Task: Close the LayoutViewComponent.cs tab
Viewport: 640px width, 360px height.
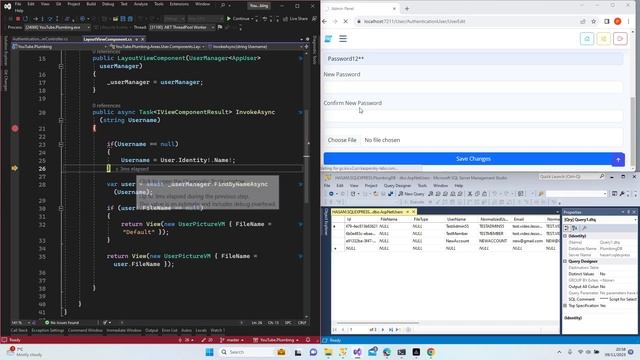Action: [x=142, y=39]
